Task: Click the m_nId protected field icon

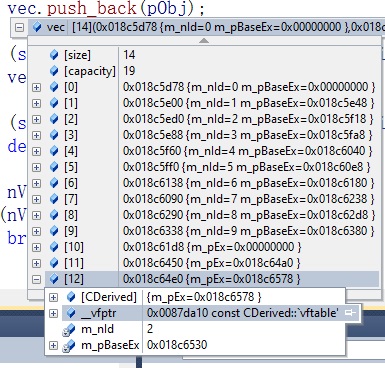Action: [x=69, y=330]
